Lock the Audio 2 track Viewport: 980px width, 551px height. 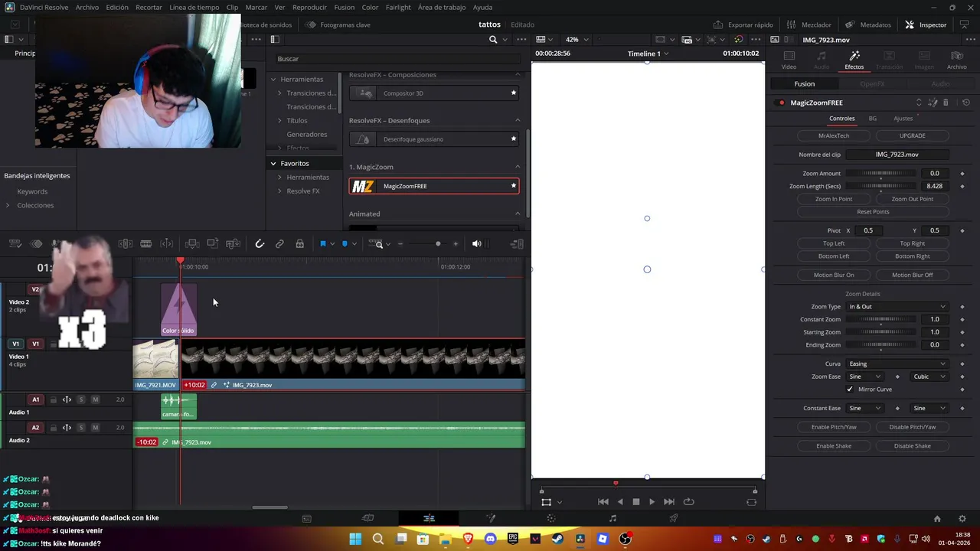(x=53, y=428)
